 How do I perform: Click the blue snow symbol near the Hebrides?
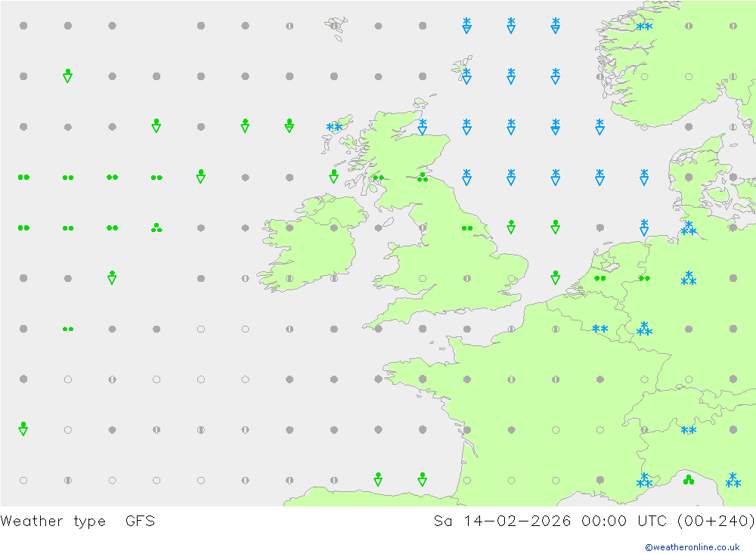point(333,127)
